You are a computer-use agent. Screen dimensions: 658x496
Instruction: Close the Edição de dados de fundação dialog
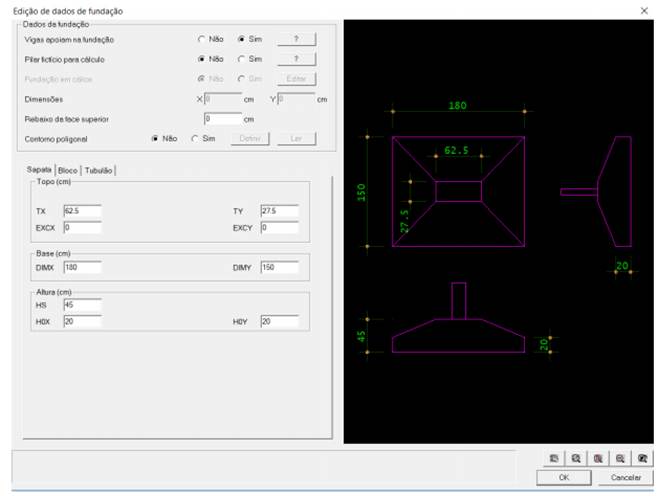(644, 11)
